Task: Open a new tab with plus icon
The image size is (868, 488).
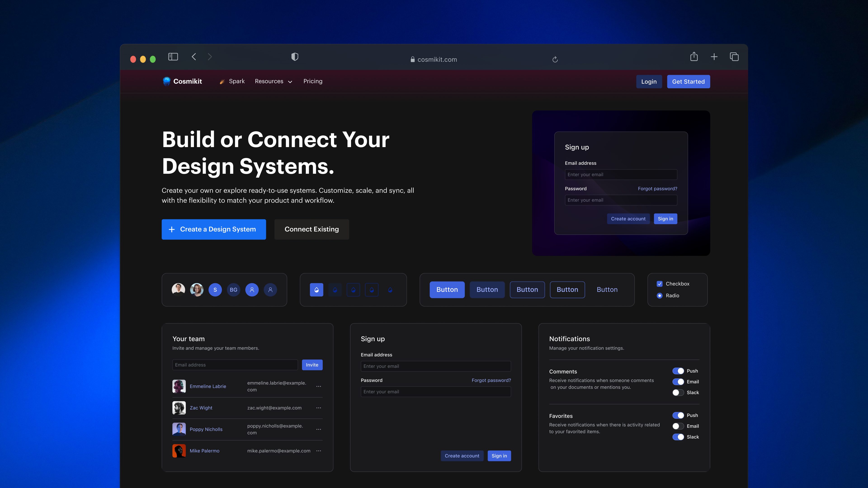Action: coord(714,56)
